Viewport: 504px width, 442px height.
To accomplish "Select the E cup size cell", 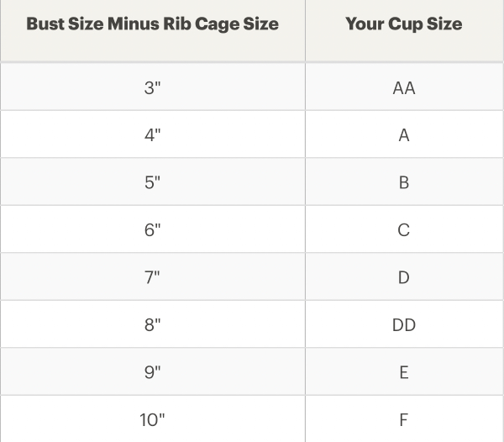I will (403, 371).
